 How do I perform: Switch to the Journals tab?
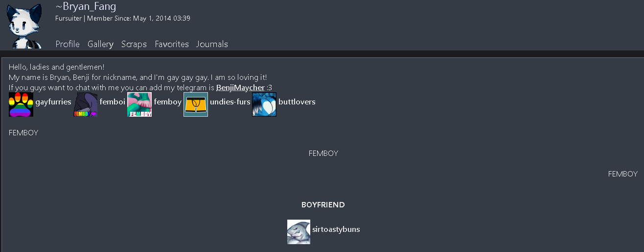coord(212,44)
